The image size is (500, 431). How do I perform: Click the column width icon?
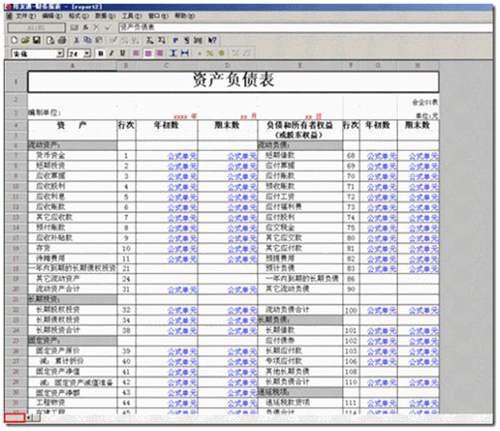tap(185, 53)
